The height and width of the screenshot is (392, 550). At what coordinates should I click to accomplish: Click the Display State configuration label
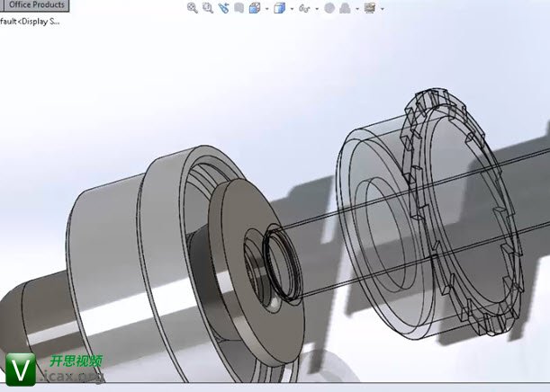coord(31,21)
